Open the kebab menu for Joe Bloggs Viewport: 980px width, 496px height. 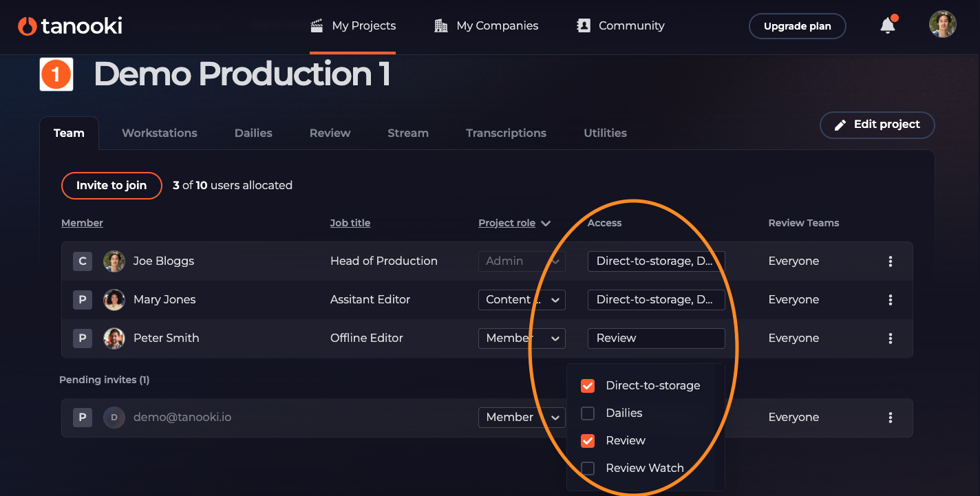tap(891, 261)
